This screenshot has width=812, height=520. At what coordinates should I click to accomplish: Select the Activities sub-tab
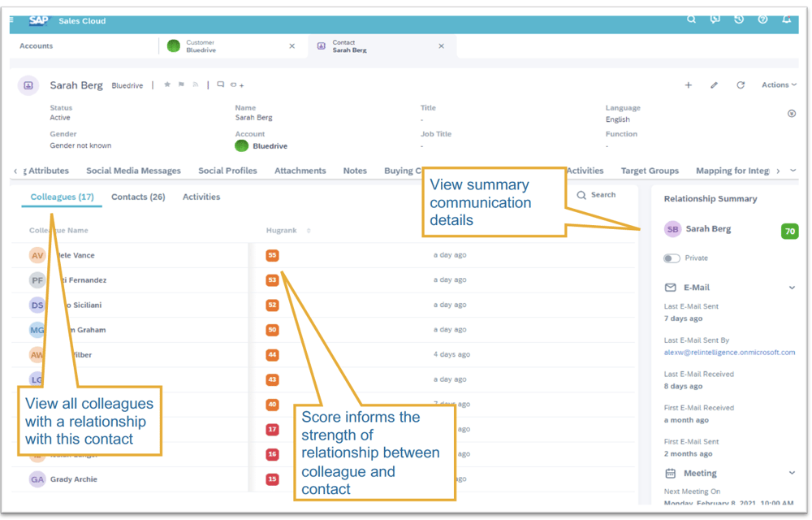[x=201, y=197]
